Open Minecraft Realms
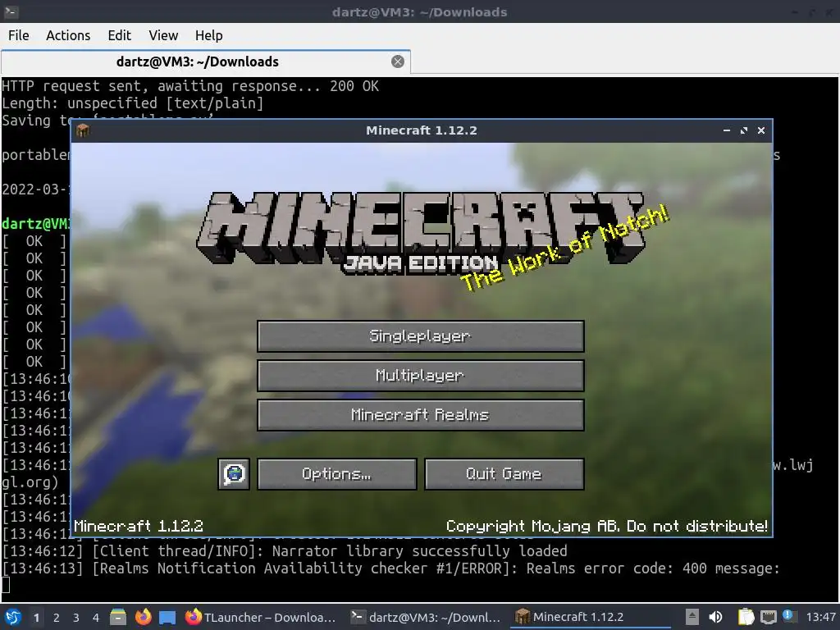 [421, 415]
